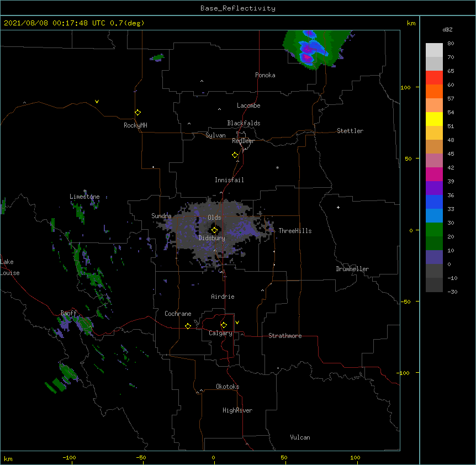Viewport: 476px width, 465px height.
Task: Click the Calgary label
Action: (x=220, y=333)
